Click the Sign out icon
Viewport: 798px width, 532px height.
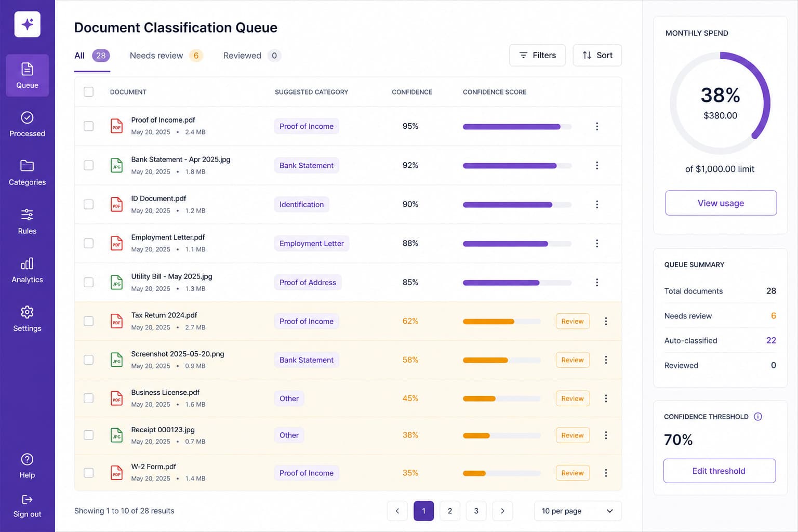point(27,499)
